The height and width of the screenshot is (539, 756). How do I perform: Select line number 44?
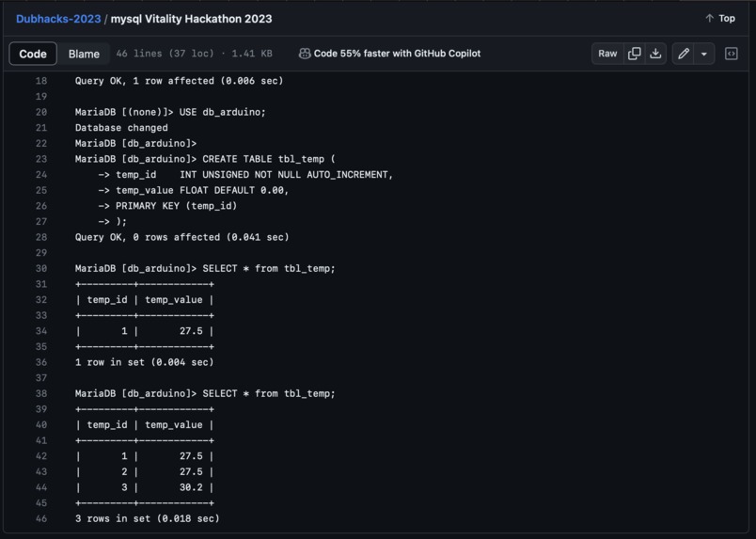click(41, 487)
